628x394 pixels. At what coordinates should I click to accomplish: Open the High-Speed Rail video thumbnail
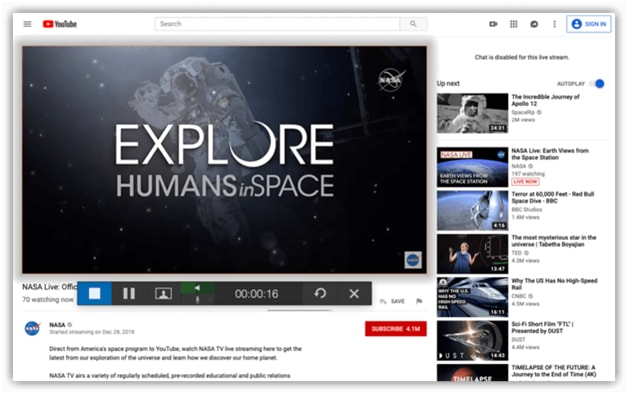[473, 297]
